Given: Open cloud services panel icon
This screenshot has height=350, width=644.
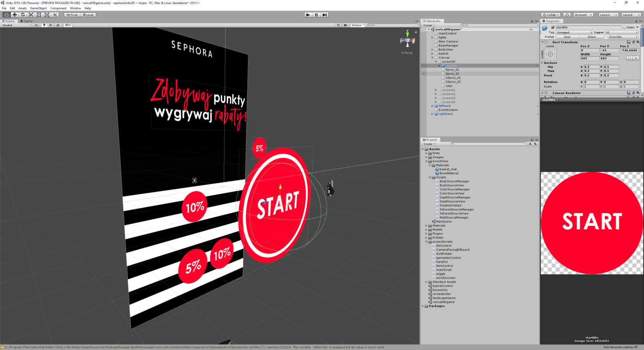Looking at the screenshot, I should click(567, 15).
